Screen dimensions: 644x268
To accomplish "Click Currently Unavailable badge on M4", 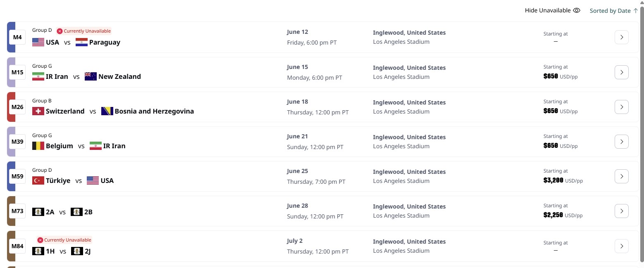I will (x=84, y=31).
